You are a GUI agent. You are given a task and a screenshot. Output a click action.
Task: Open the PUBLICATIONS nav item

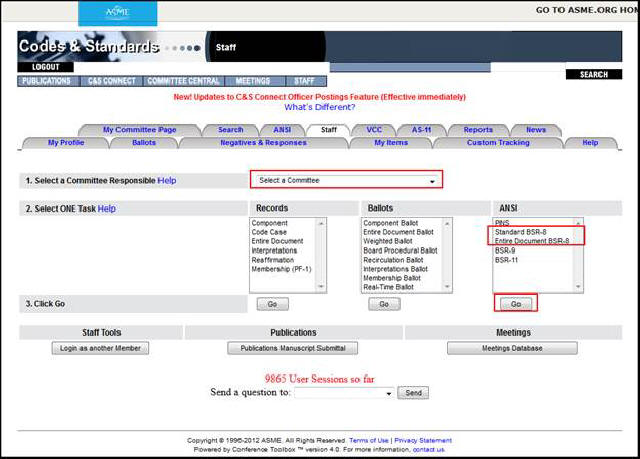(x=47, y=81)
